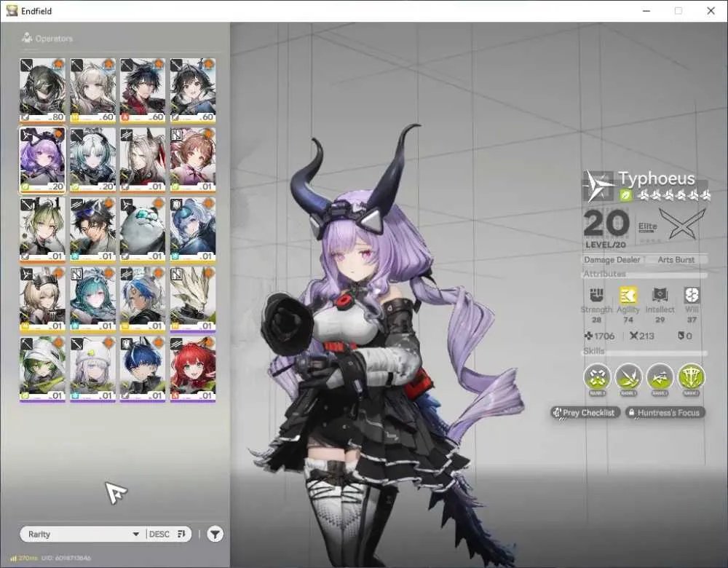Click the LEVEL/20 text
Viewport: 728px width, 568px height.
pos(606,245)
